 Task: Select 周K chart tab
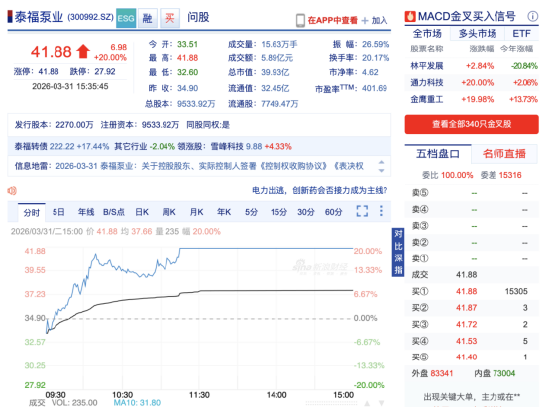(169, 212)
